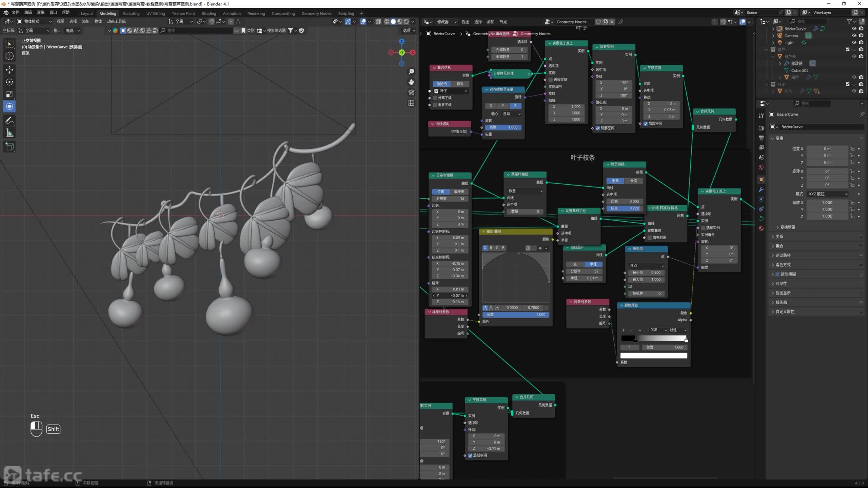Viewport: 868px width, 488px height.
Task: Select Z axis in 对齐欧拉至矢量 node
Action: pyautogui.click(x=515, y=106)
